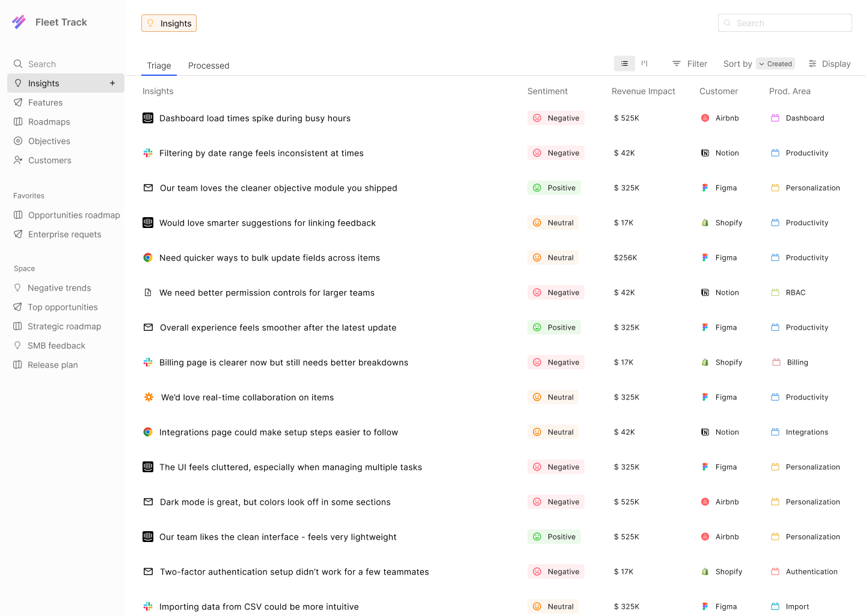Click the Airbnb icon in first row
Image resolution: width=866 pixels, height=616 pixels.
pyautogui.click(x=705, y=118)
